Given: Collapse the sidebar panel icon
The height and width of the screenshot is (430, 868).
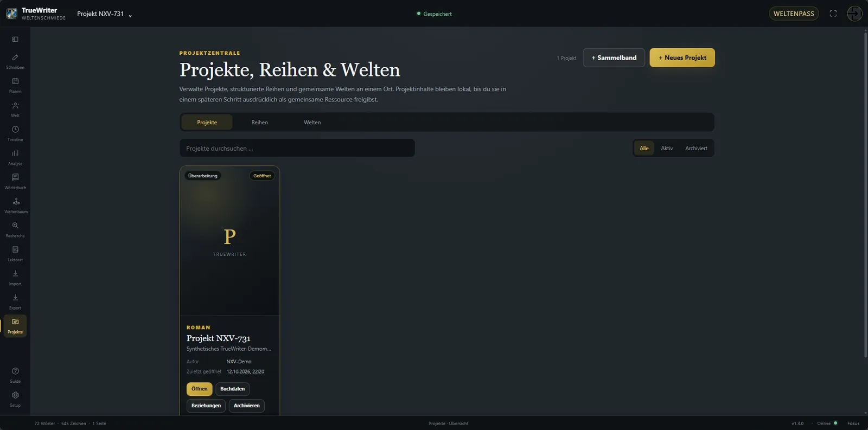Looking at the screenshot, I should click(15, 39).
